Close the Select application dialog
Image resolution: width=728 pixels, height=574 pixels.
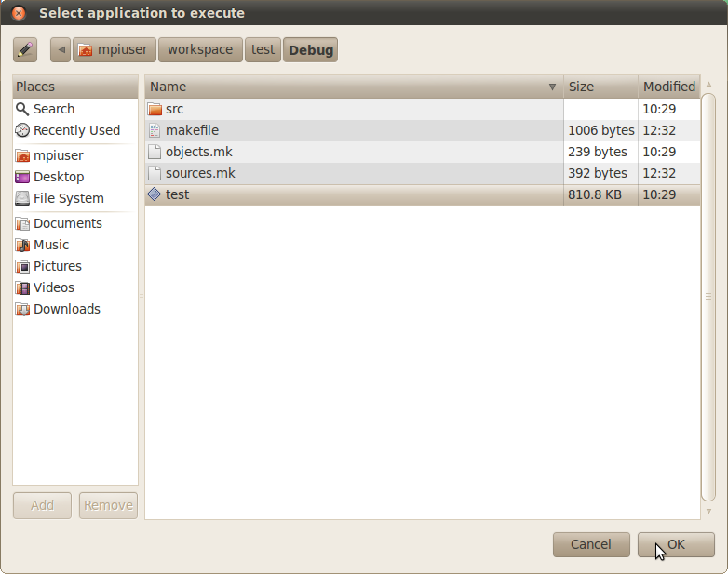tap(19, 12)
